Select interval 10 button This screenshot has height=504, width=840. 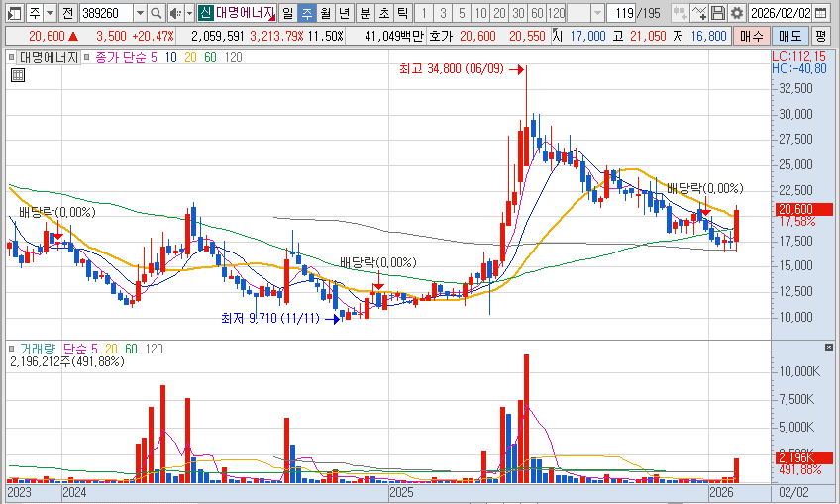click(x=480, y=12)
